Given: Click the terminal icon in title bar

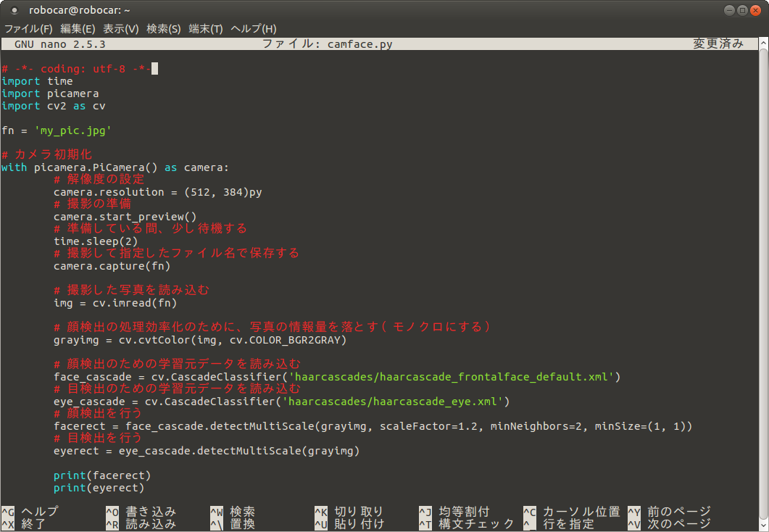Looking at the screenshot, I should pos(14,10).
